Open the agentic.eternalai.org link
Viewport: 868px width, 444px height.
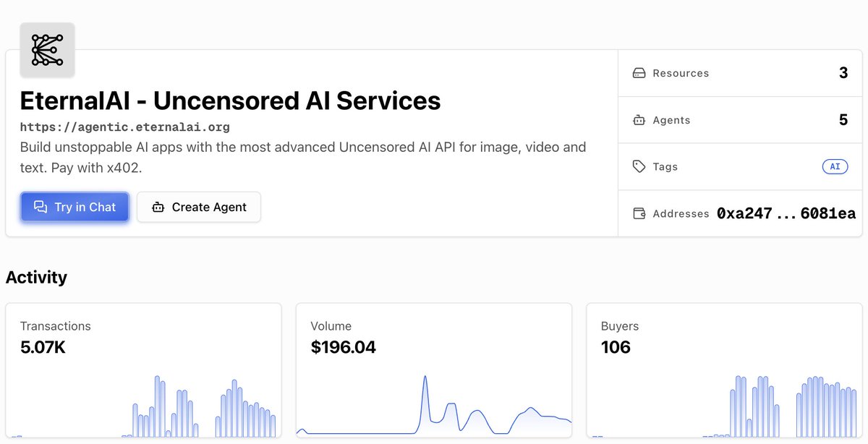coord(125,127)
